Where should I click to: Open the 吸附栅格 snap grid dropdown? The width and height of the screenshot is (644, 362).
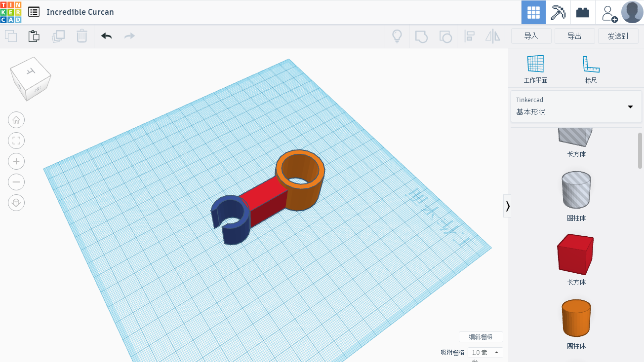(485, 352)
